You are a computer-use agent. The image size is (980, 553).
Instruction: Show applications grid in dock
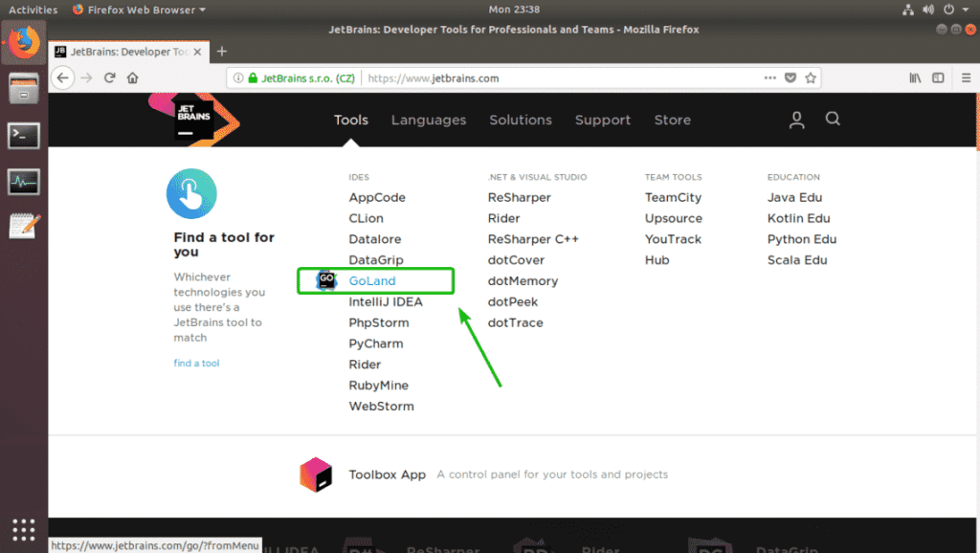(24, 529)
